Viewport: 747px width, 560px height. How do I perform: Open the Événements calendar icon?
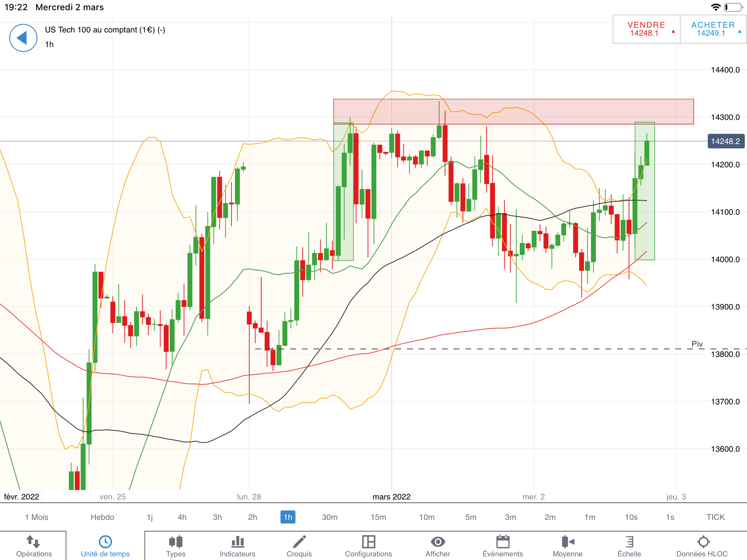pos(503,542)
